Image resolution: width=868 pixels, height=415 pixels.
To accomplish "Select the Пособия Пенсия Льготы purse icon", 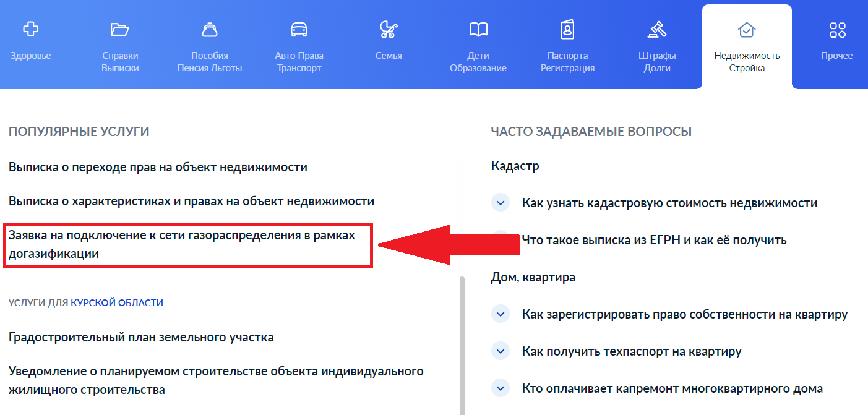I will pyautogui.click(x=209, y=29).
